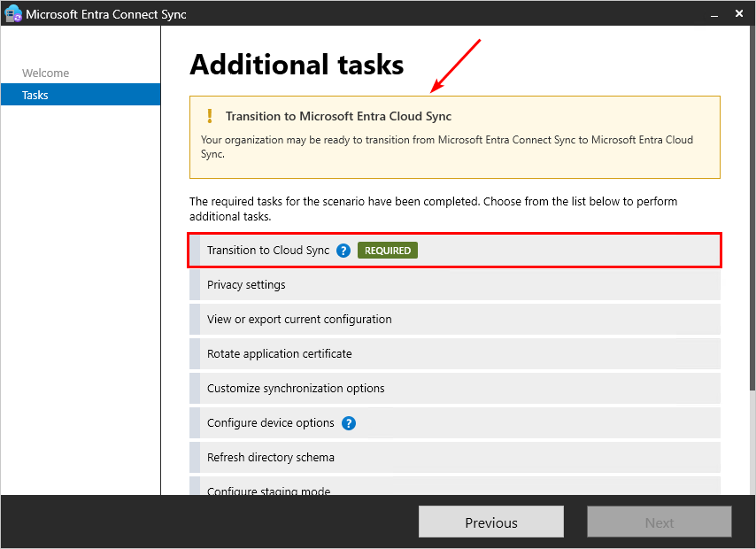
Task: Select the Configure staging mode task
Action: (x=455, y=486)
